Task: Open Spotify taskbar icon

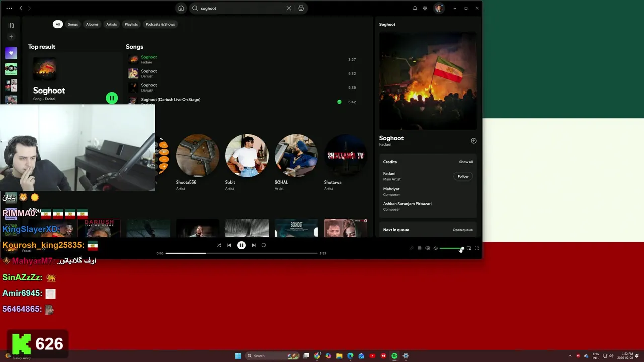Action: click(x=394, y=356)
